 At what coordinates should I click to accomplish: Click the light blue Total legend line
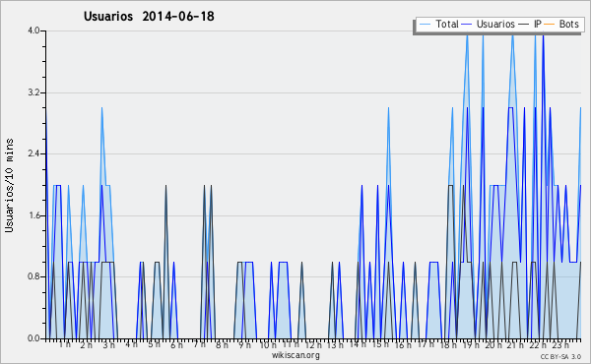425,25
